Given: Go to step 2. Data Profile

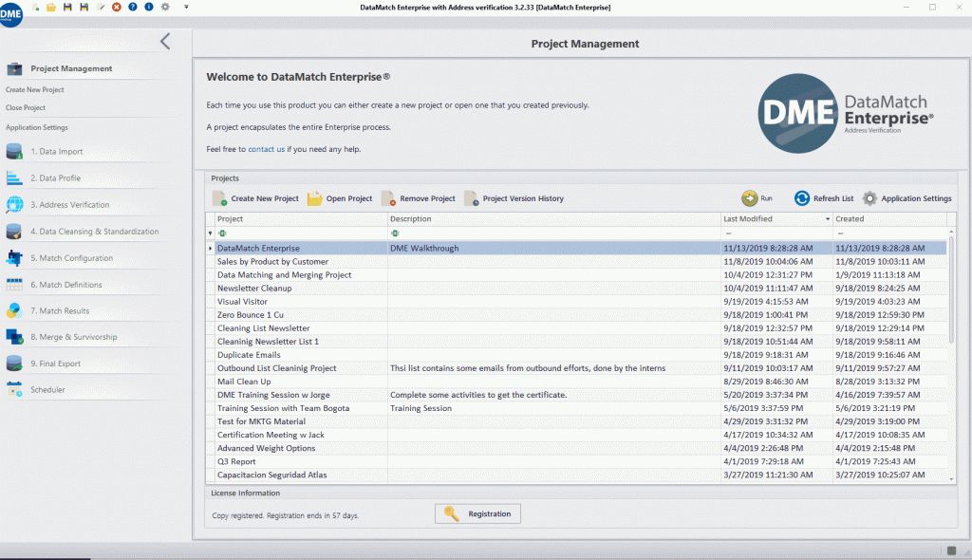Looking at the screenshot, I should [56, 178].
